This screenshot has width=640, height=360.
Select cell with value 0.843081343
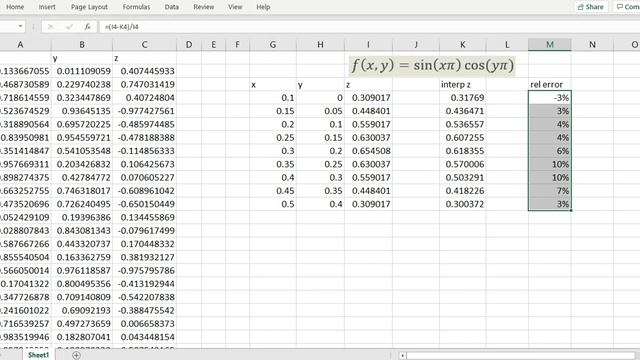point(82,231)
